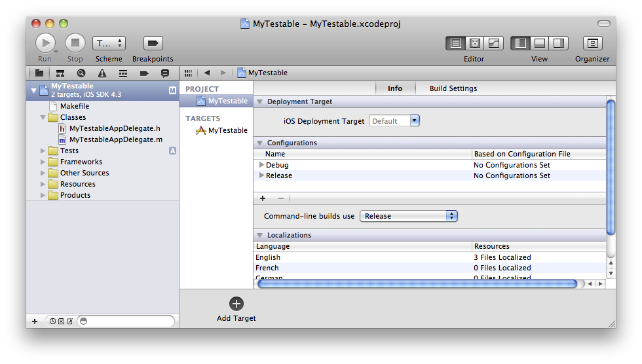Viewport: 642px width, 364px height.
Task: Select the MyTestable project entry
Action: 216,101
